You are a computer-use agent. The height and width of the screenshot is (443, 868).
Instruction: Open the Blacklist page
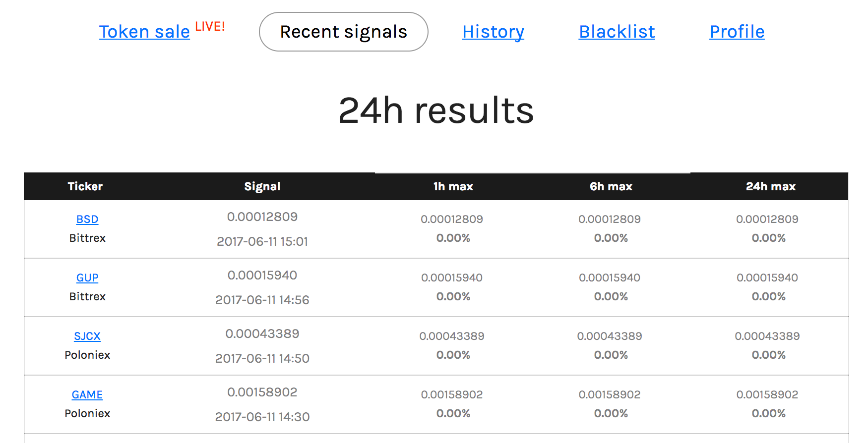pos(617,32)
